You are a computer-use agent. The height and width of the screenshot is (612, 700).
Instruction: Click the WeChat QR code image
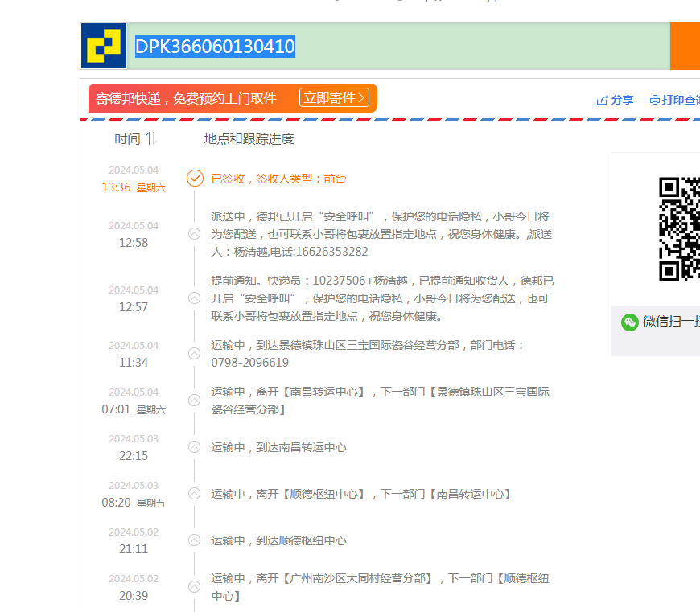679,229
